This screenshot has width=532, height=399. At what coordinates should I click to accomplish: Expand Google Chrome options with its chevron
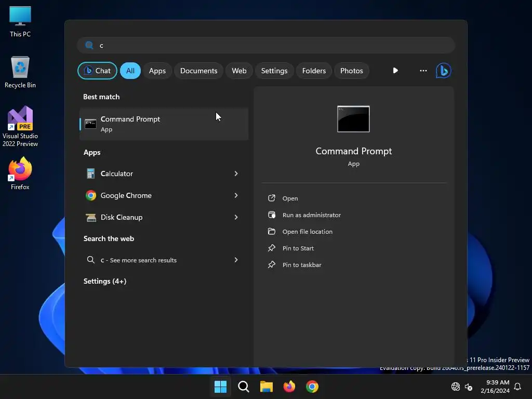236,195
